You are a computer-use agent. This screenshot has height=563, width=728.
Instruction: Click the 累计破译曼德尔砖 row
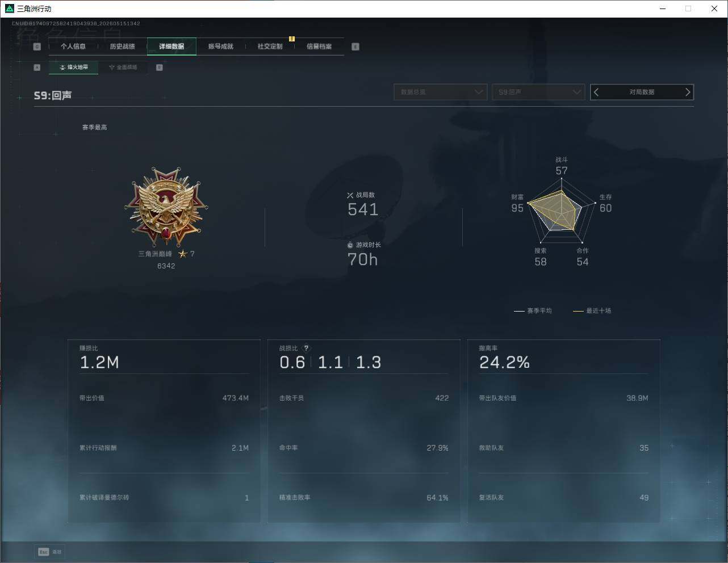(164, 498)
